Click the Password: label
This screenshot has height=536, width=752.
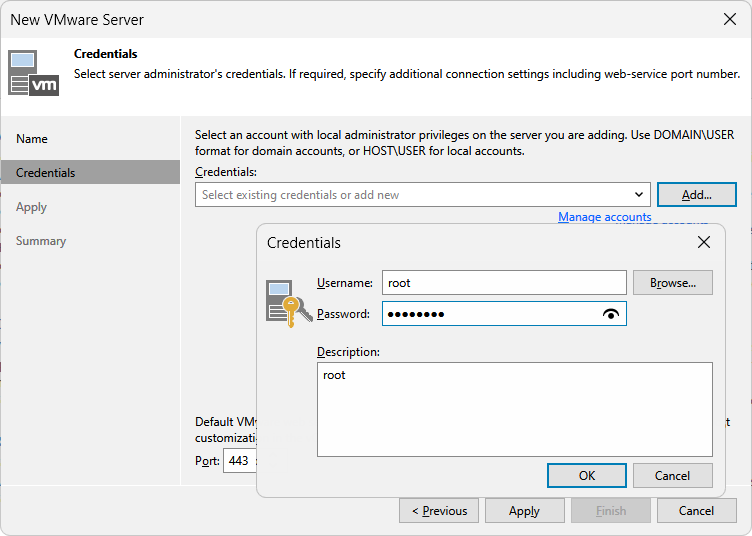pyautogui.click(x=343, y=314)
